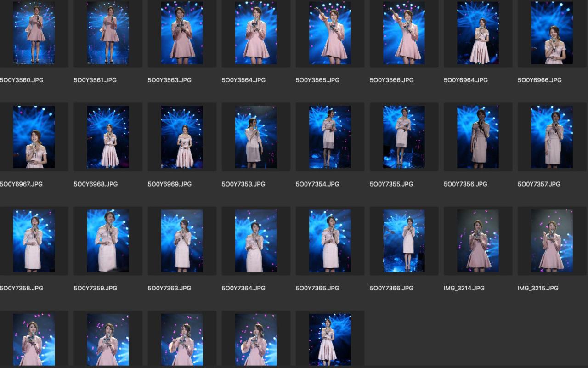
Task: Open the 5O0Y3561.JPG image thumbnail
Action: [107, 33]
